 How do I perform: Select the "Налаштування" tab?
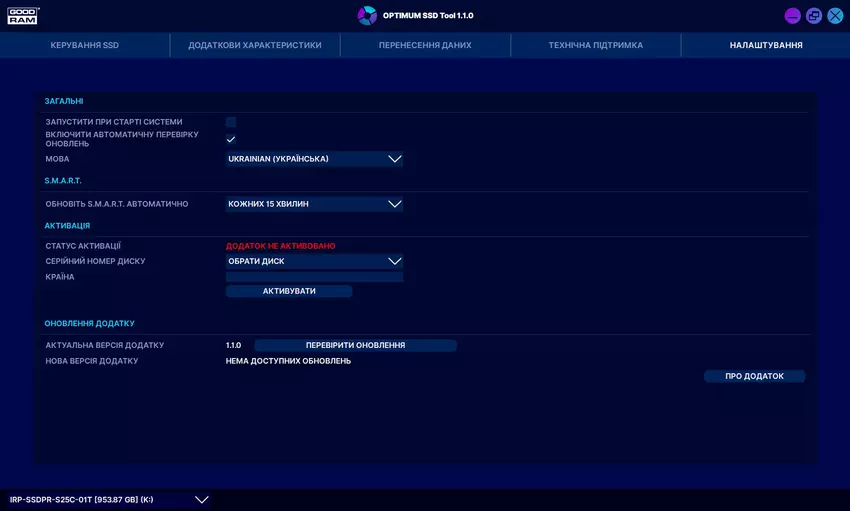766,45
